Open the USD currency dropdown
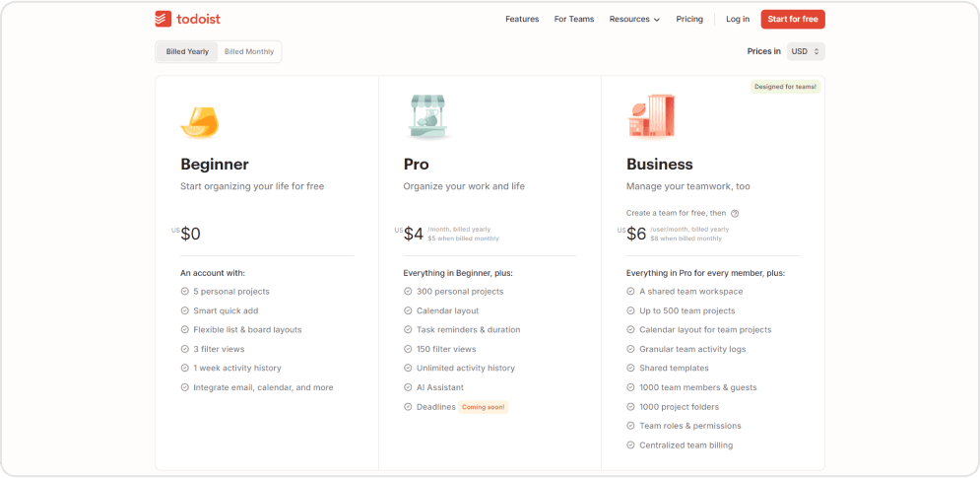This screenshot has width=980, height=478. coord(806,52)
